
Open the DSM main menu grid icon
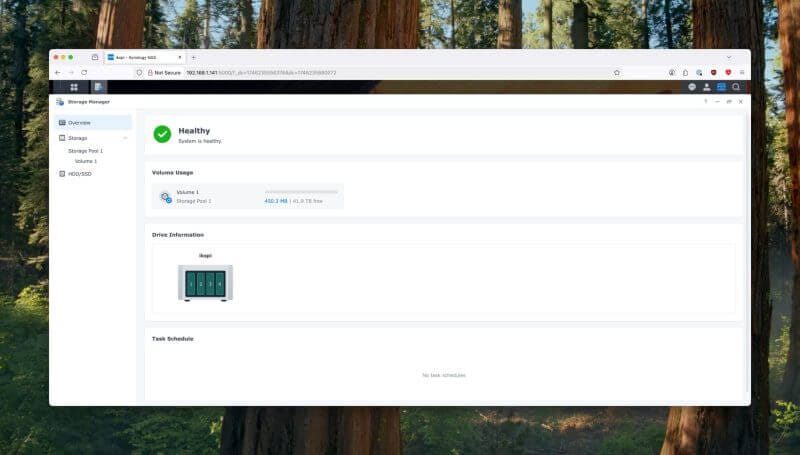[x=74, y=87]
